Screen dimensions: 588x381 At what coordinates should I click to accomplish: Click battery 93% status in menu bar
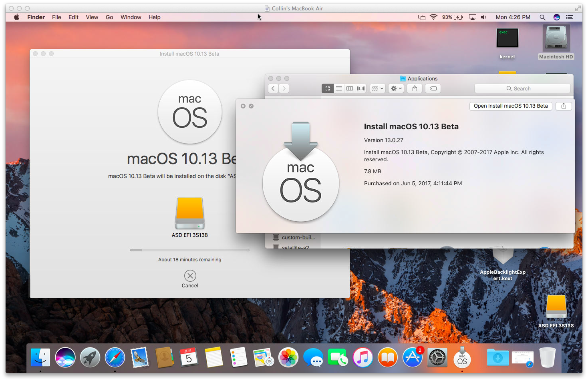pyautogui.click(x=453, y=17)
